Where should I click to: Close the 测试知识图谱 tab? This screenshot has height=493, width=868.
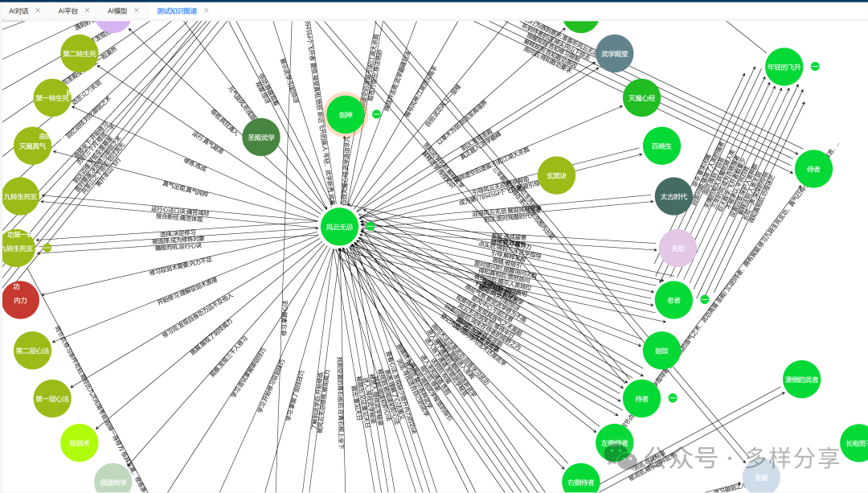coord(207,10)
